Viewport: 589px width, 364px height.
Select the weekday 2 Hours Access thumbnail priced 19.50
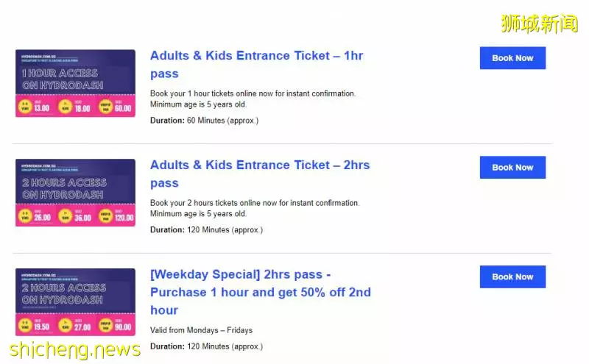pyautogui.click(x=76, y=301)
